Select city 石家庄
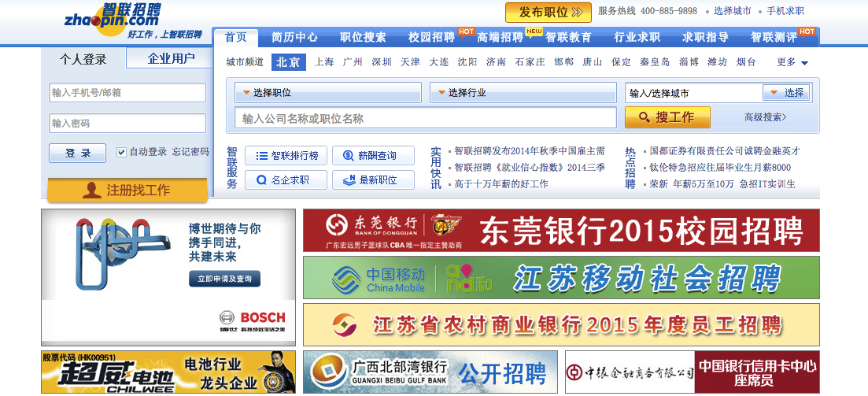868x396 pixels. [x=530, y=62]
